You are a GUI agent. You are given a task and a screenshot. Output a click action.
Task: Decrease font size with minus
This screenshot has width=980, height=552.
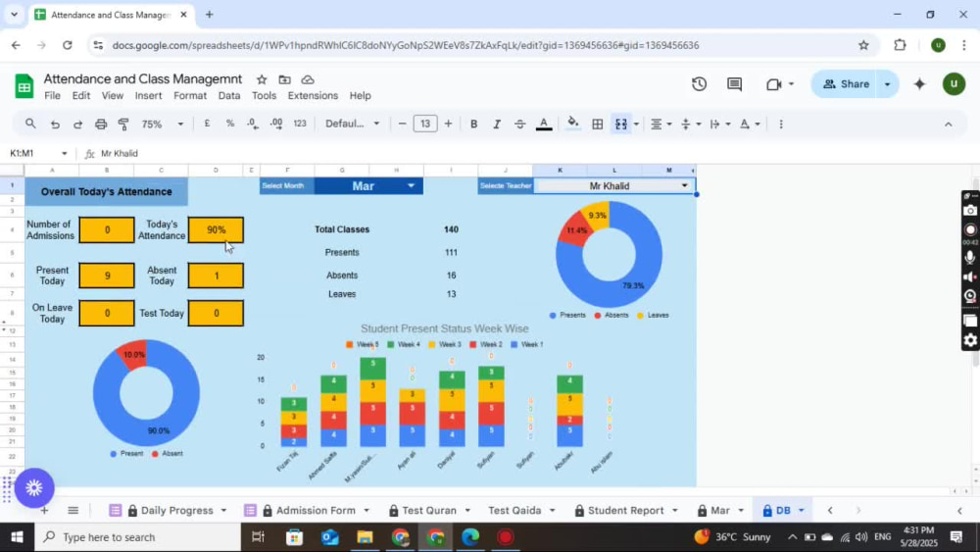[402, 124]
